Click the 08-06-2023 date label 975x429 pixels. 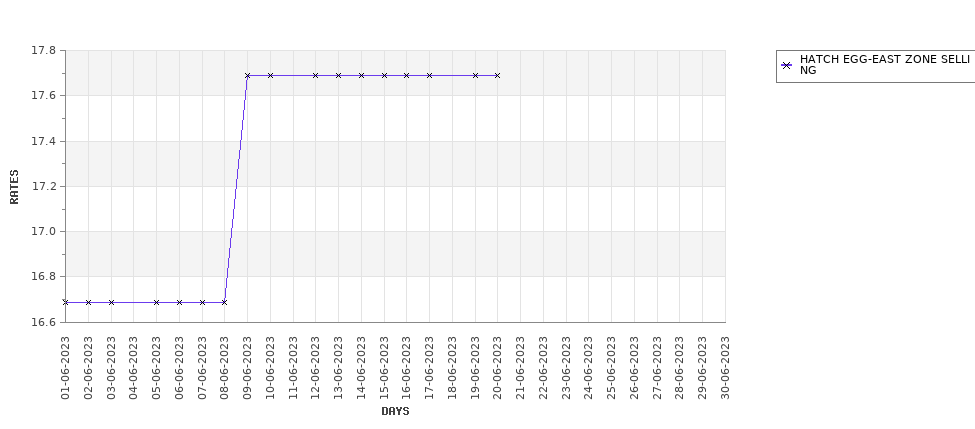tap(224, 367)
